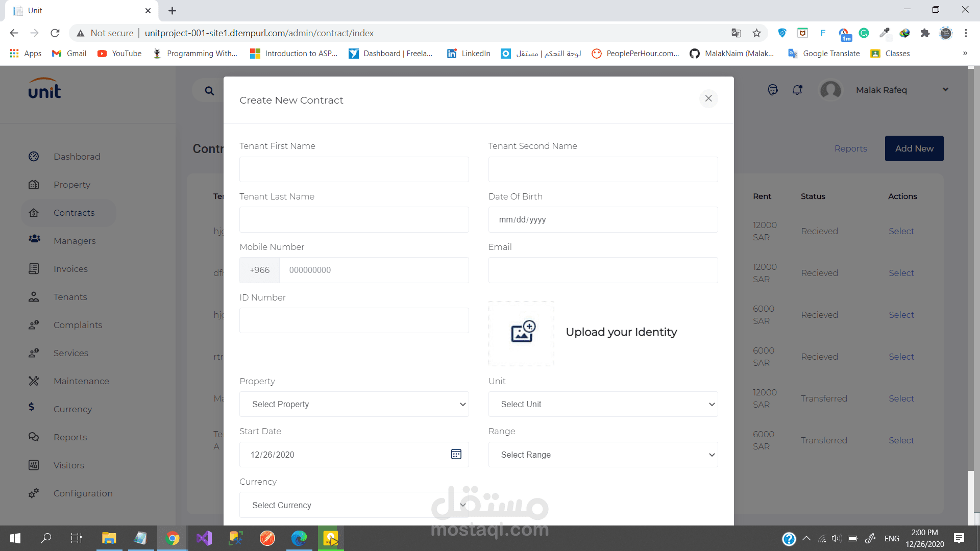
Task: Bookmark this page with the star icon
Action: (756, 33)
